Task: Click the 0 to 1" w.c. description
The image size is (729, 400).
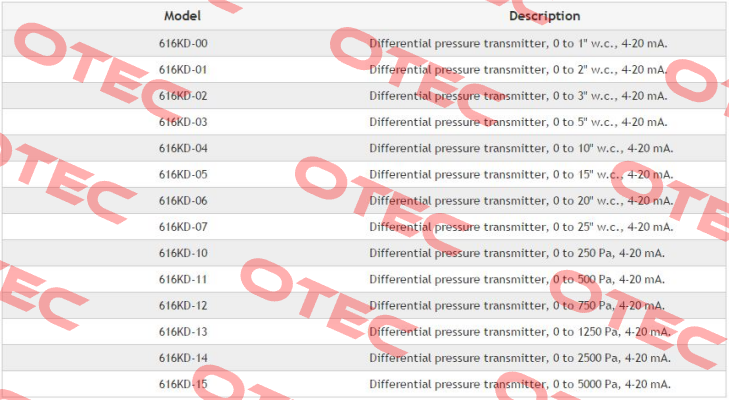Action: coord(518,43)
